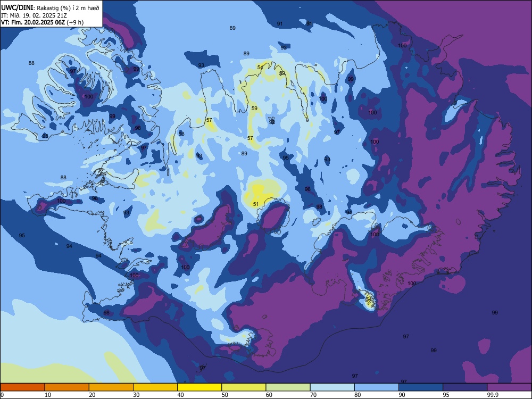Click the pale blue 70–80 legend swatch
Viewport: 532px width, 399px height.
332,387
